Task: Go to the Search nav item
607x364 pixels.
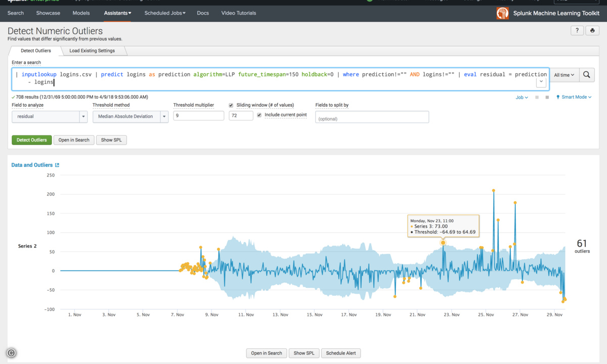Action: tap(16, 13)
